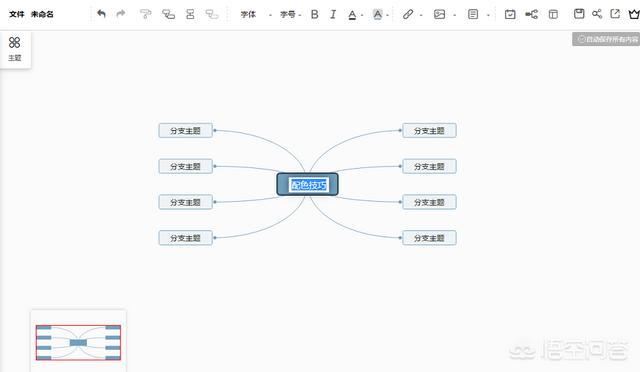640x372 pixels.
Task: Select the central topic 配色技巧
Action: click(307, 185)
